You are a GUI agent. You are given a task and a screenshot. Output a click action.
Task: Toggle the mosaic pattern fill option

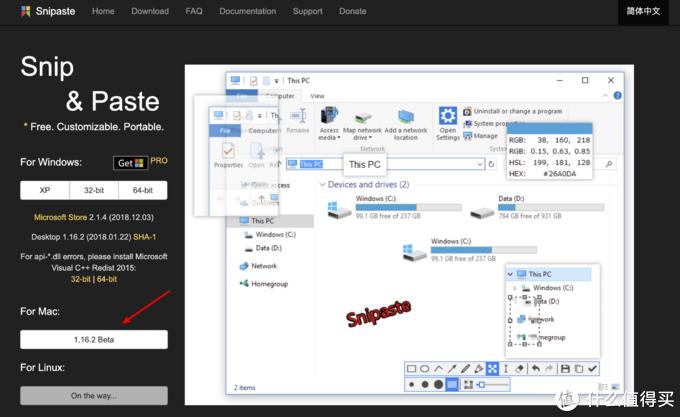(x=452, y=384)
